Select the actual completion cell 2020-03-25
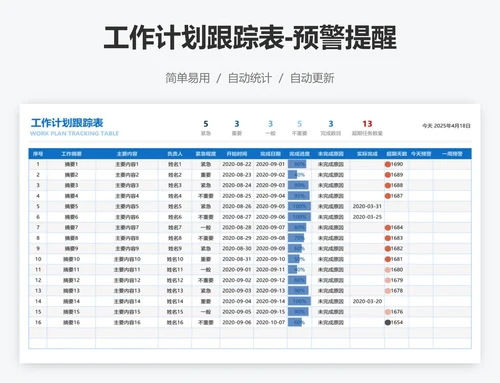The width and height of the screenshot is (500, 383). [x=367, y=217]
